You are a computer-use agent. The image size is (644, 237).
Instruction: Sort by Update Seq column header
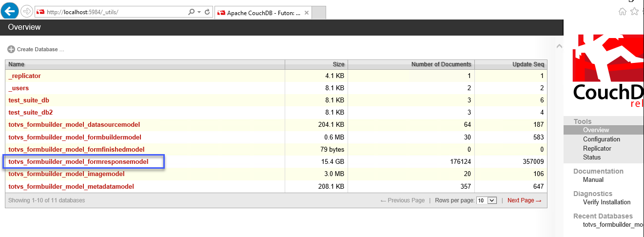tap(510, 64)
